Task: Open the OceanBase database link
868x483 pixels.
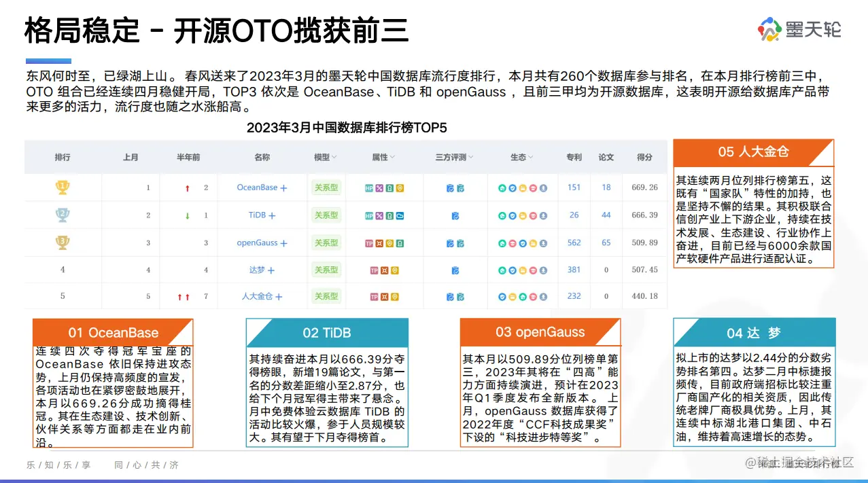Action: coord(257,187)
